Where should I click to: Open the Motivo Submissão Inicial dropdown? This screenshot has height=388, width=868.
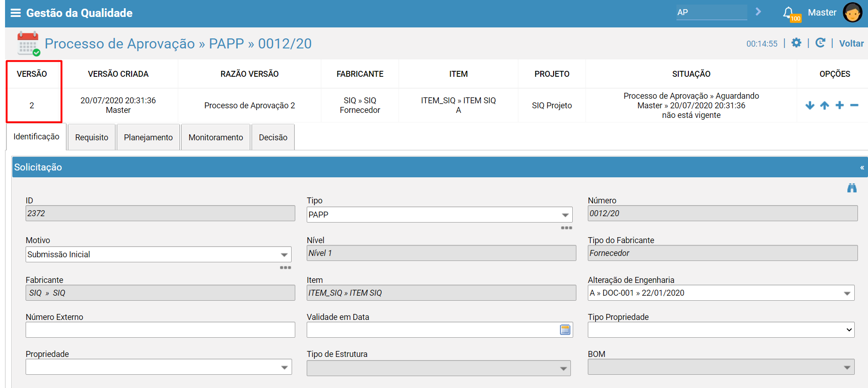(159, 255)
